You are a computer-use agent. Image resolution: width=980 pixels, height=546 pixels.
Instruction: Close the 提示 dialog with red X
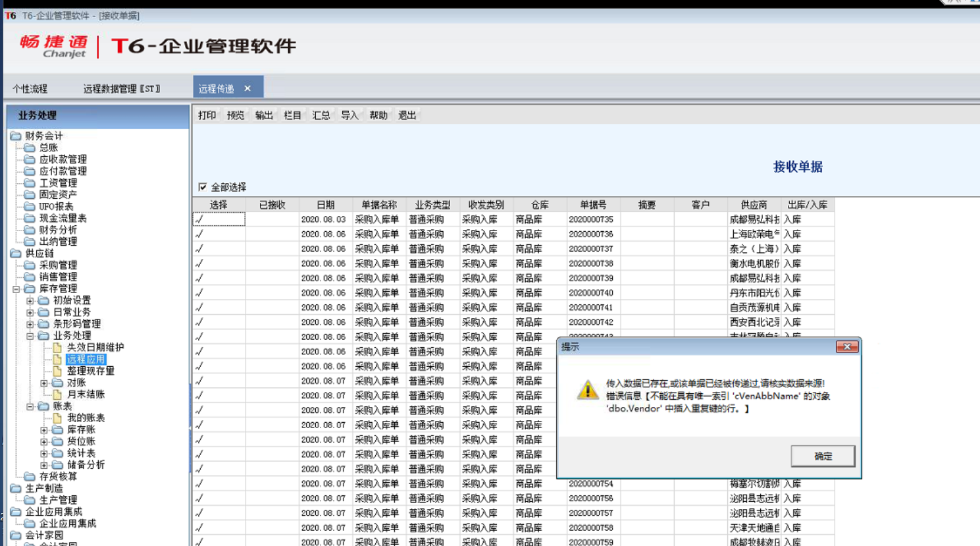(x=847, y=346)
